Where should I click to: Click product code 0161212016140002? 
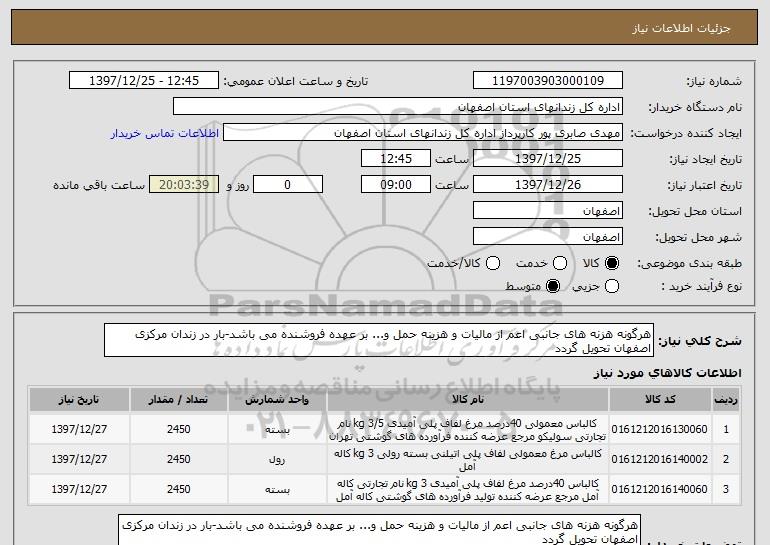tap(660, 460)
